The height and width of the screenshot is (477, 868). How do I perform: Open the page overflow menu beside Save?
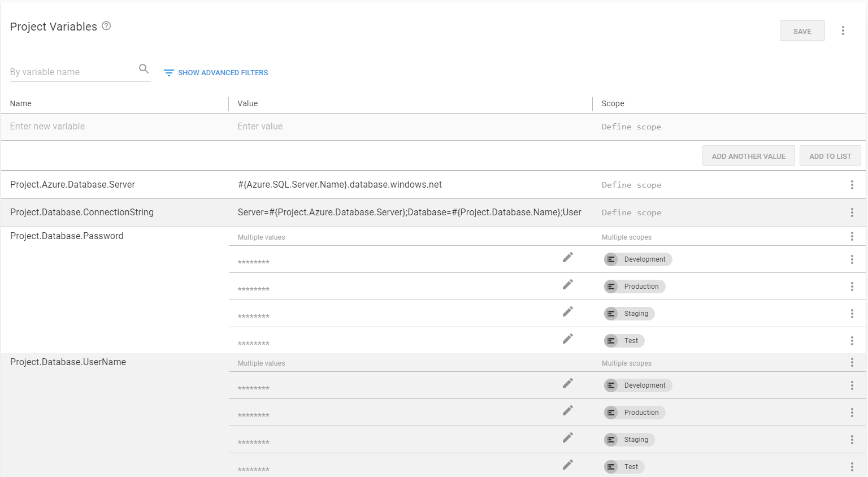tap(843, 31)
